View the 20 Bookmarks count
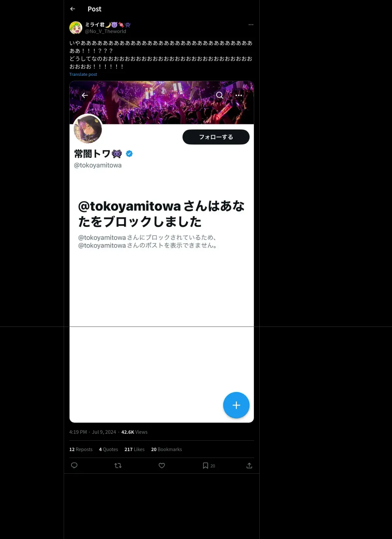 [166, 449]
